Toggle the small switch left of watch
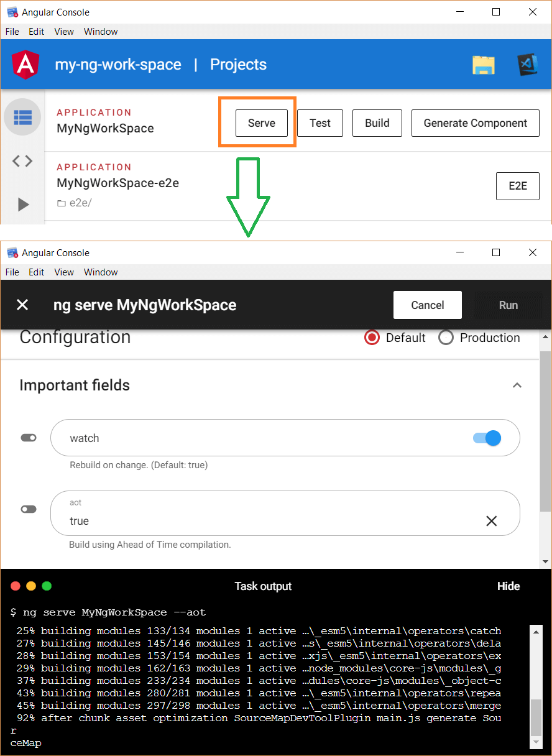 (29, 438)
